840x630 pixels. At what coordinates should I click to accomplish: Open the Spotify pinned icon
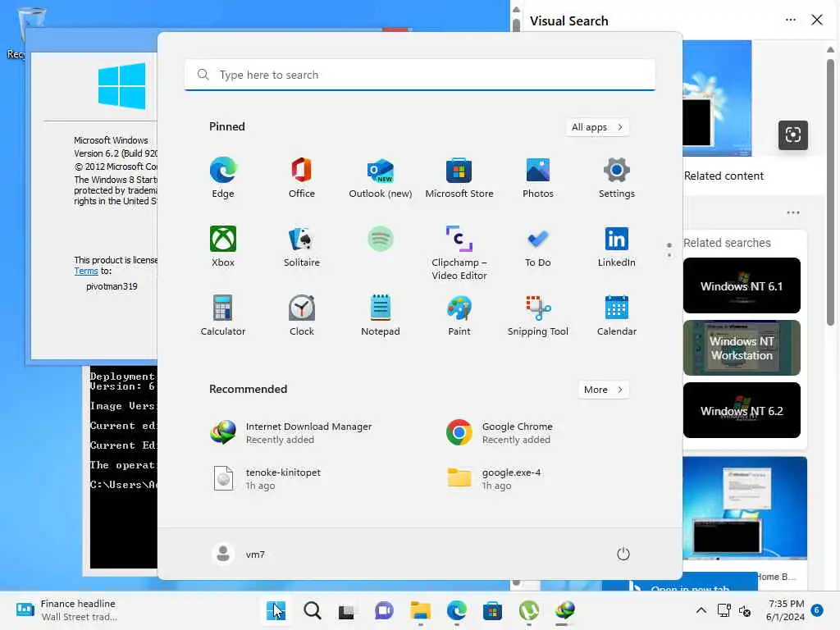tap(381, 239)
